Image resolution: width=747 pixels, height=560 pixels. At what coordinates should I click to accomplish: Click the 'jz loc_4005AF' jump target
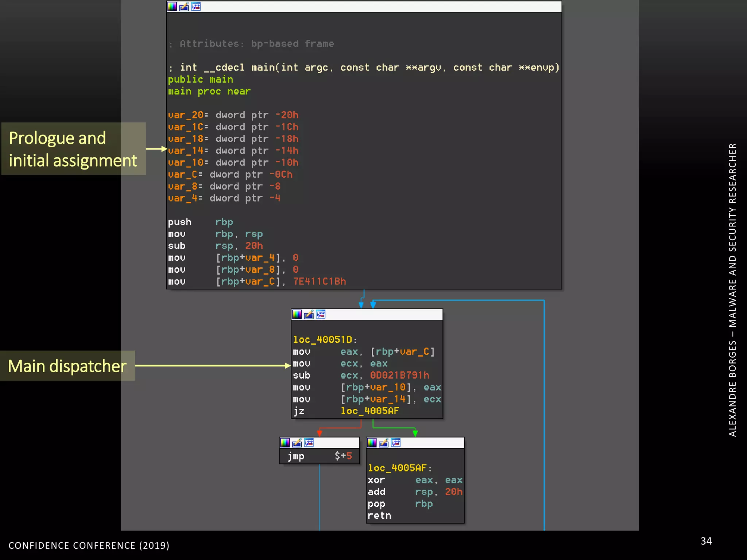(370, 411)
